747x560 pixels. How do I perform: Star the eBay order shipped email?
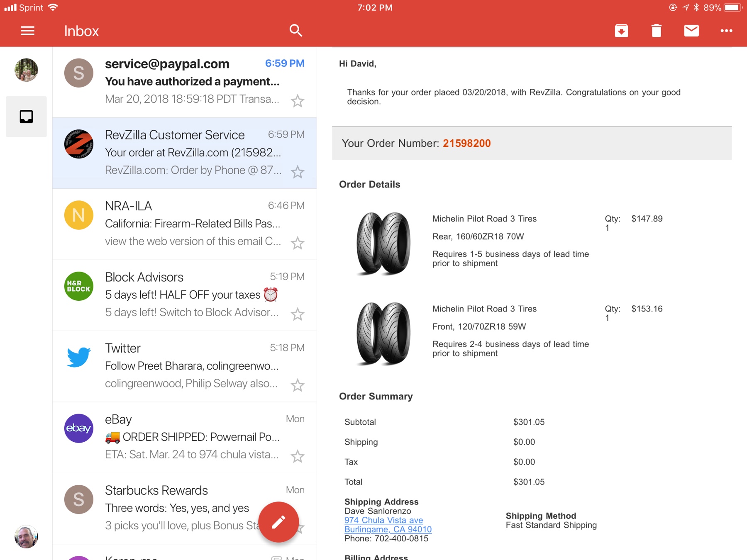(x=298, y=456)
